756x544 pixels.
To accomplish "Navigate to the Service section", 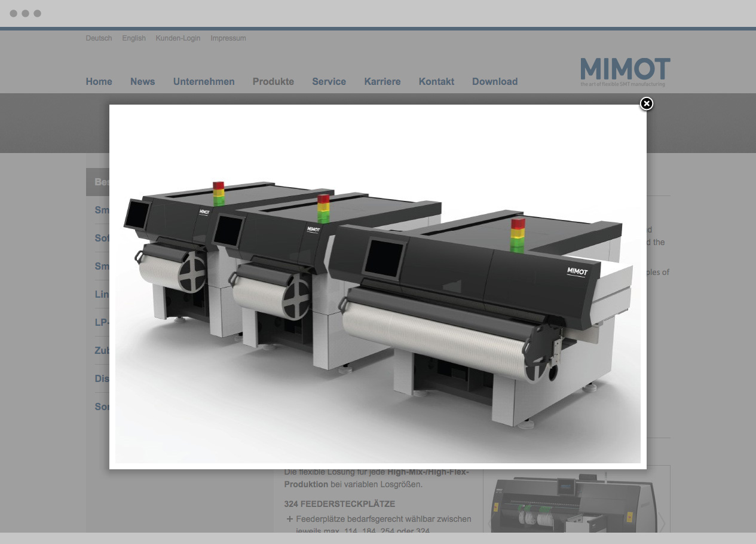I will pos(329,82).
